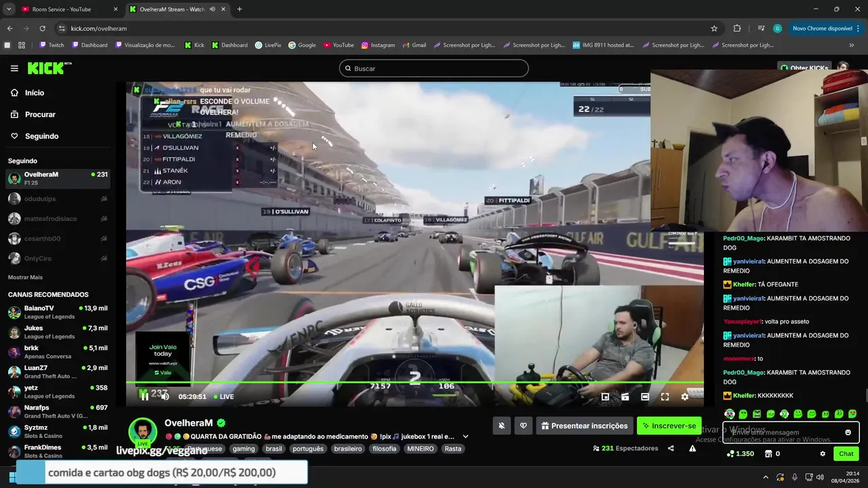Report the stream with warning icon

(692, 448)
